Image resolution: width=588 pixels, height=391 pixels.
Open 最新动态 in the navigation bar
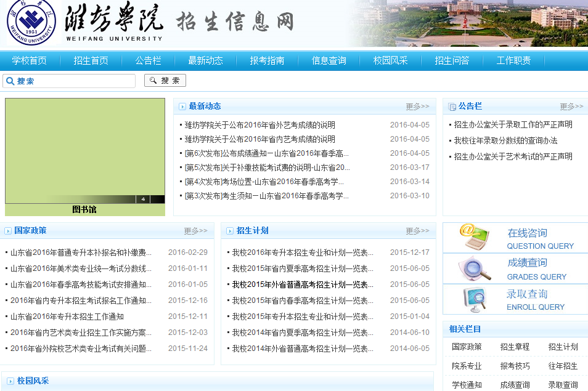[x=205, y=61]
